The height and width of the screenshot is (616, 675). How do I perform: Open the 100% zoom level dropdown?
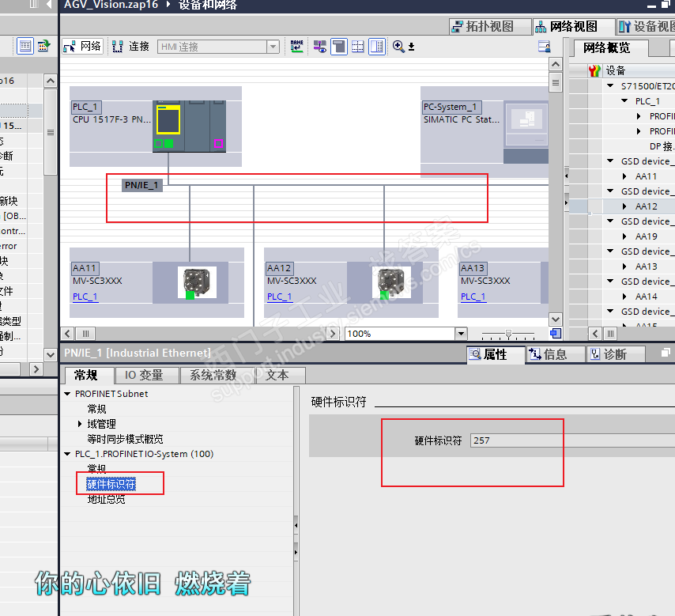pyautogui.click(x=461, y=334)
